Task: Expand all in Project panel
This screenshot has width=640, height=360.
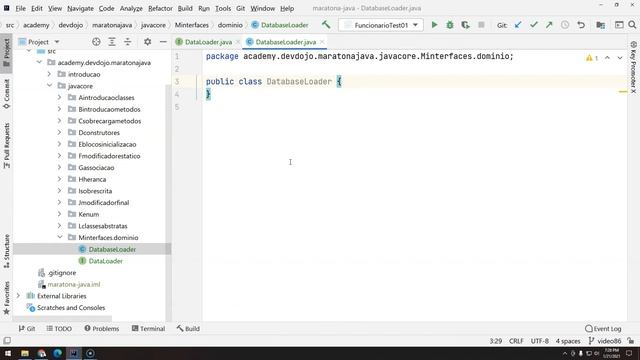Action: [112, 42]
